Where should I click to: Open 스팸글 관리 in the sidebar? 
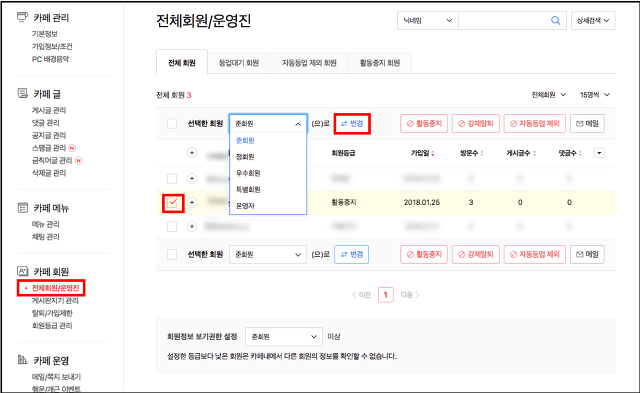pyautogui.click(x=49, y=148)
